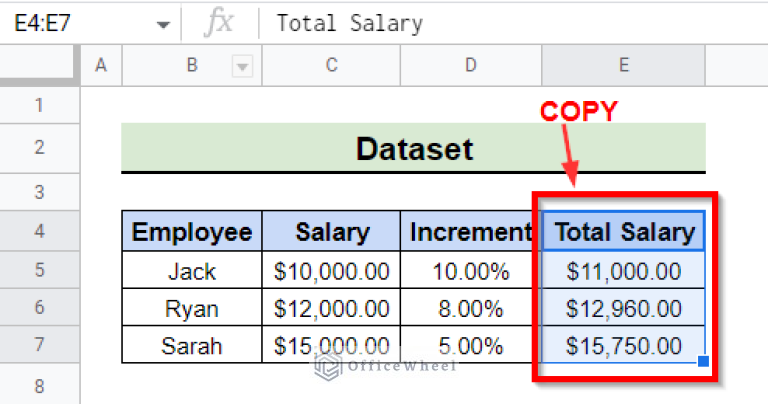Select row 8 header
This screenshot has width=768, height=404.
40,385
